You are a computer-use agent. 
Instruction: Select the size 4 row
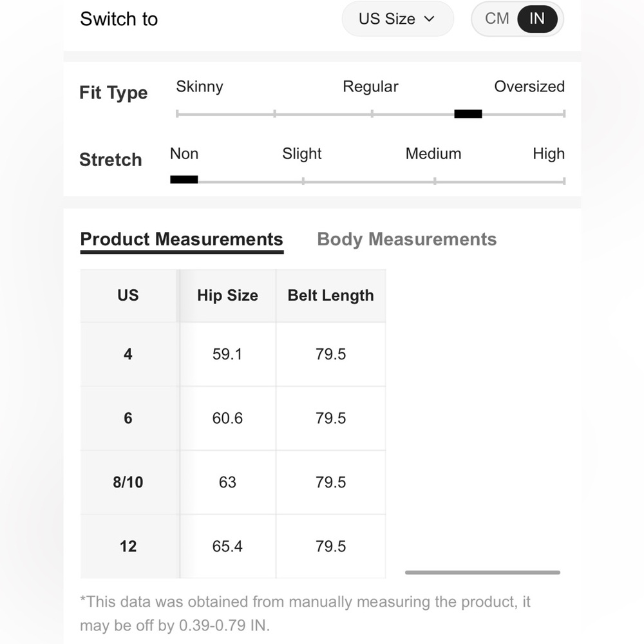tap(233, 354)
